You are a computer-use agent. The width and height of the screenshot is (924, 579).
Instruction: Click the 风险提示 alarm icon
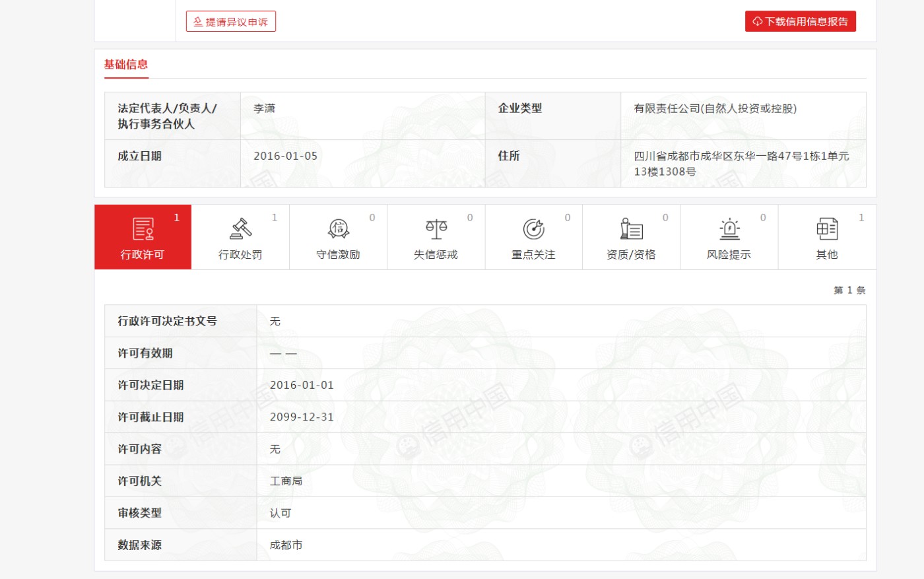(x=729, y=229)
